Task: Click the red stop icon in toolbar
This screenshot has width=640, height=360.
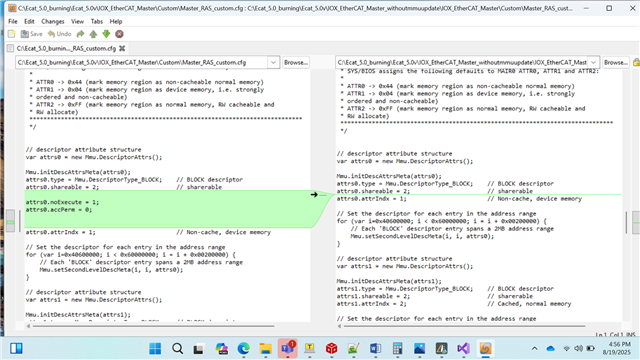Action: 119,34
